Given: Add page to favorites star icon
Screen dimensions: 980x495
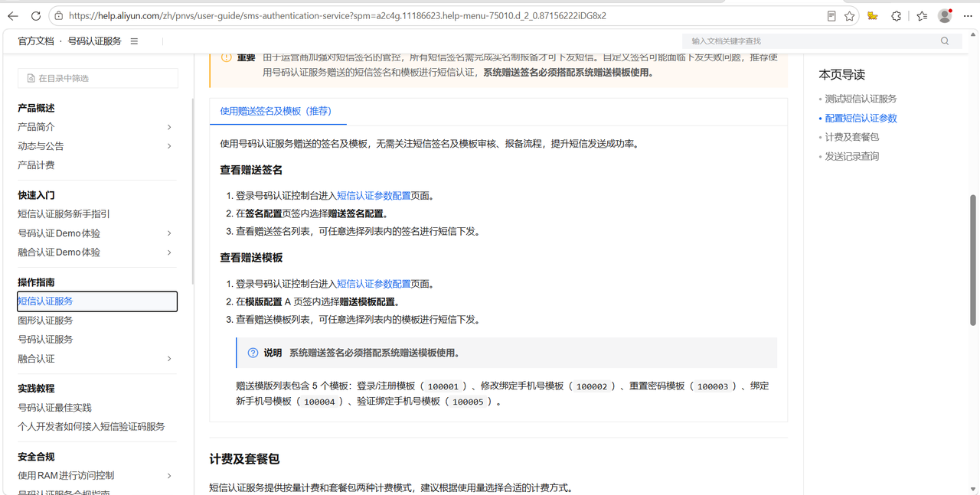Looking at the screenshot, I should tap(849, 15).
